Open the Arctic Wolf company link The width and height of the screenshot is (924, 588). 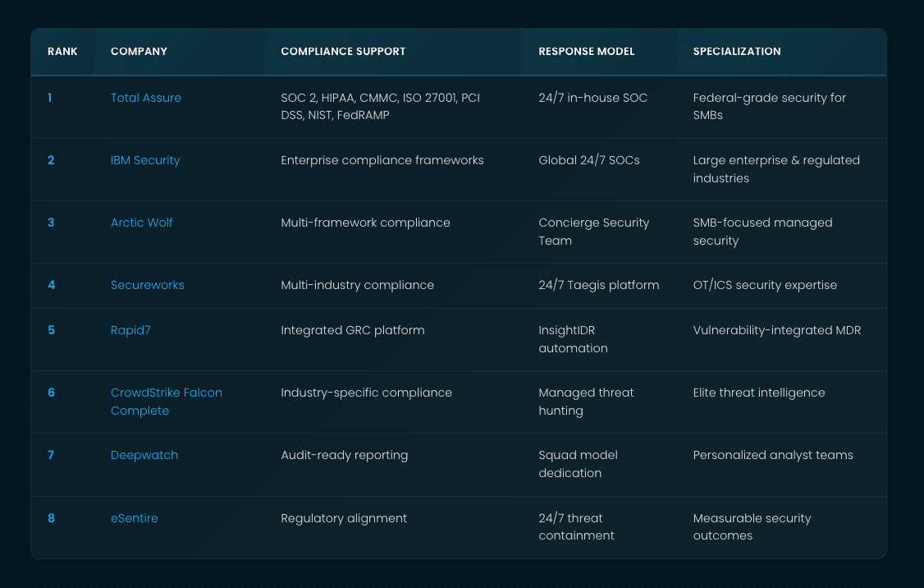[x=141, y=223]
